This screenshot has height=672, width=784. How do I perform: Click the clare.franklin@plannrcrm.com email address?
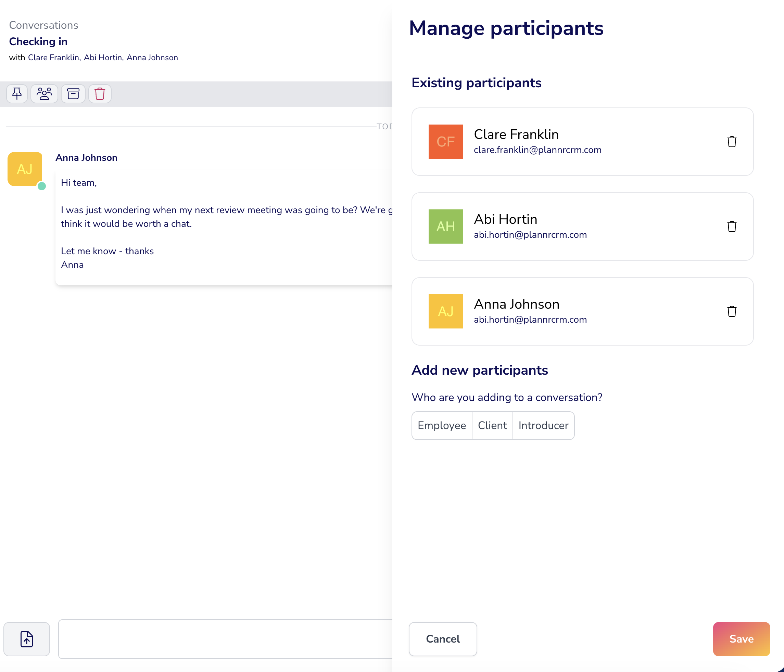coord(537,150)
